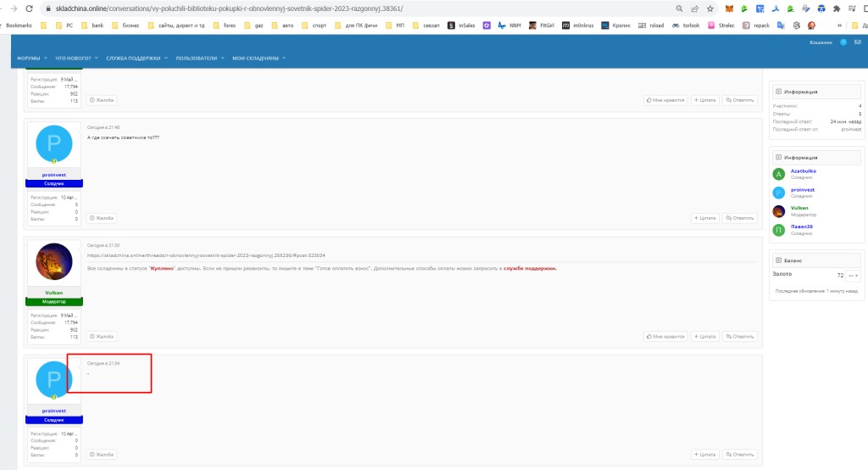Click the Жалоба button on the 21:48 post
Viewport: 868px width, 470px height.
pos(102,218)
